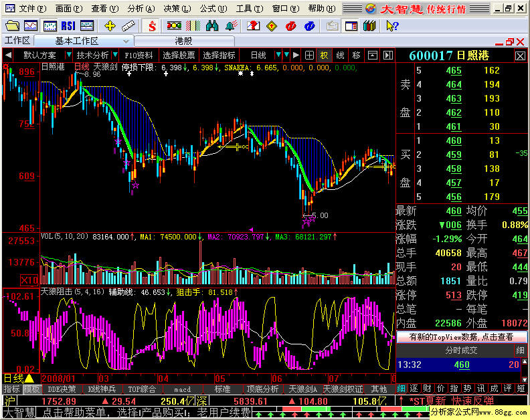The height and width of the screenshot is (420, 530).
Task: Click the skip-to-end box icon
Action: (x=388, y=55)
